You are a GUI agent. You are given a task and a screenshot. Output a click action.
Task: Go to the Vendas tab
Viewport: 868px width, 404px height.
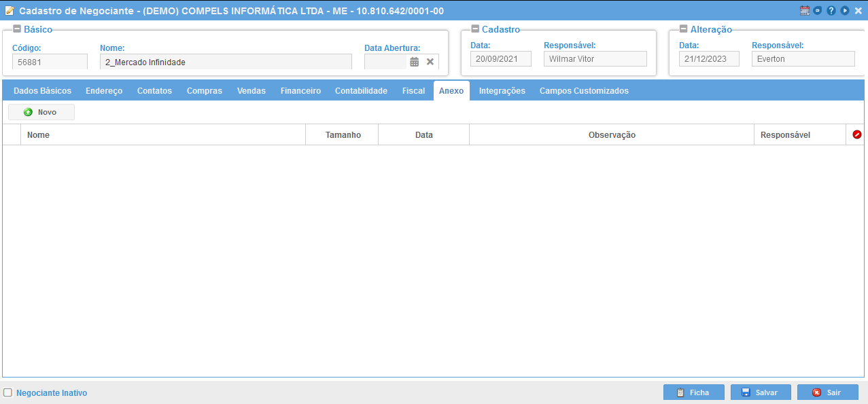point(251,91)
